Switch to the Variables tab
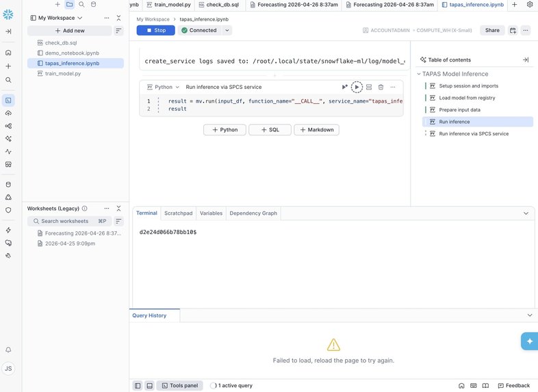Screen dimensions: 538x392 click(x=211, y=213)
